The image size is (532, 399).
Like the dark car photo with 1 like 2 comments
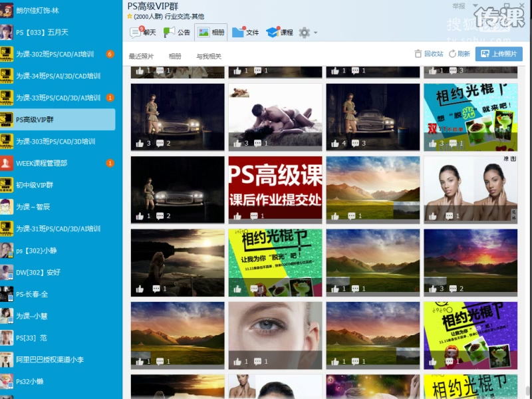click(140, 216)
